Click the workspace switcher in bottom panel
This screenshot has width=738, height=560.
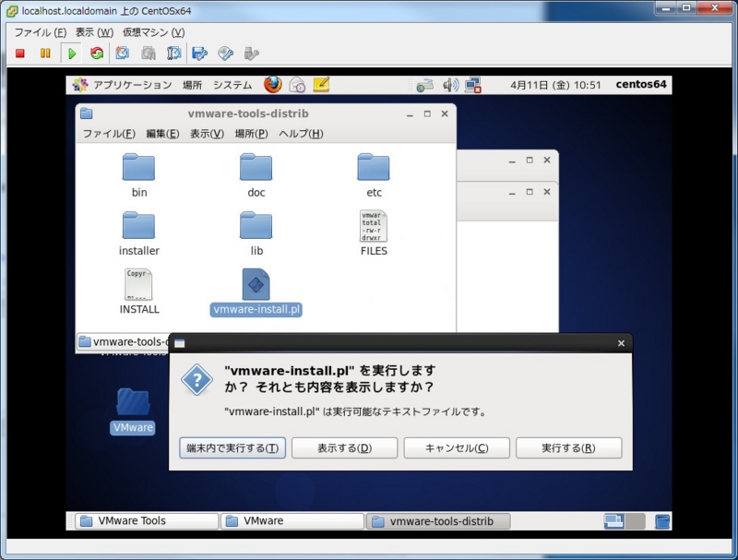coord(625,521)
